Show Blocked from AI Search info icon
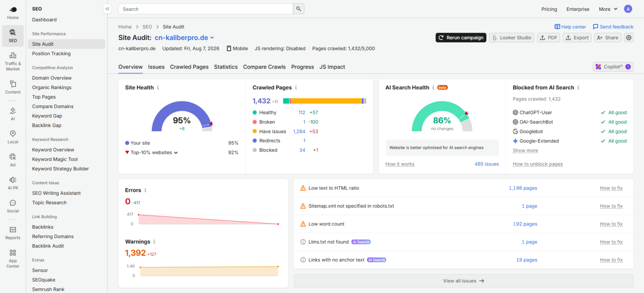This screenshot has height=293, width=644. tap(578, 87)
